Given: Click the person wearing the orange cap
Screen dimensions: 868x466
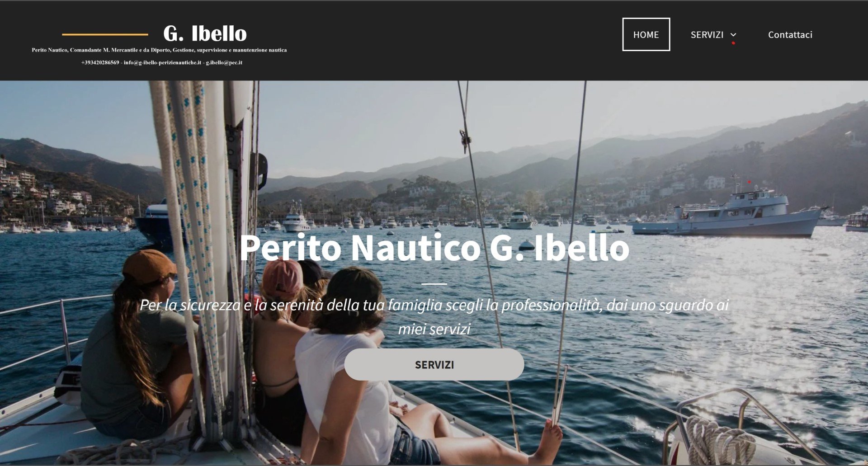Looking at the screenshot, I should click(136, 344).
